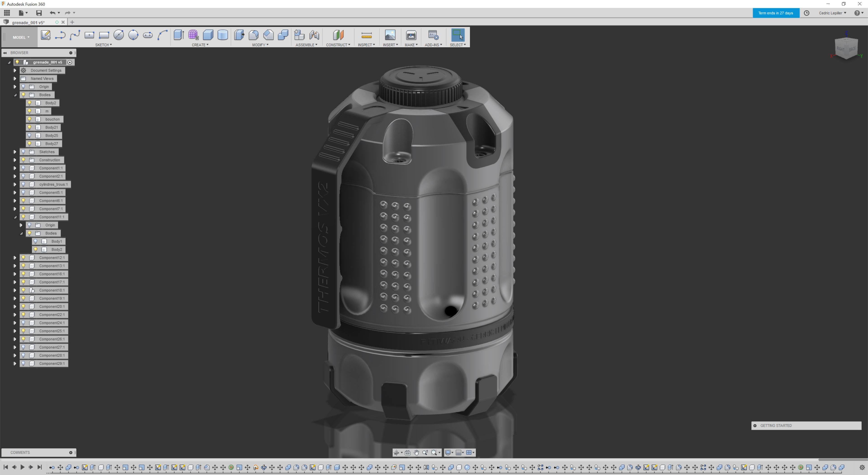The width and height of the screenshot is (868, 475).
Task: Toggle visibility bulb of Body25
Action: [29, 135]
